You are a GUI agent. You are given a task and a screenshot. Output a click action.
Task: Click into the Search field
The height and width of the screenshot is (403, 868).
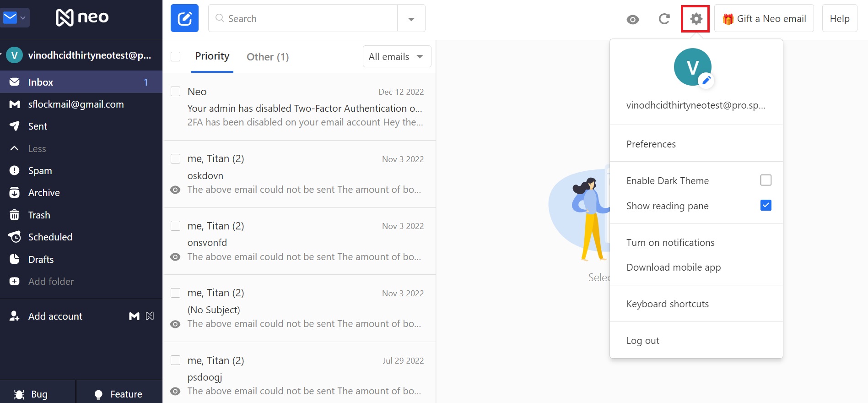[x=303, y=18]
